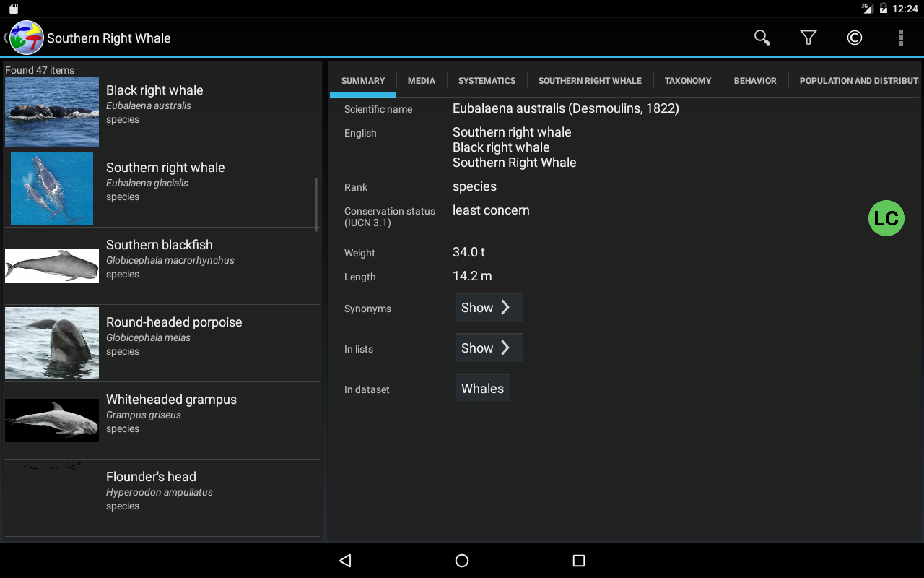The image size is (924, 578).
Task: Click the 'Found 47 items' count text
Action: pyautogui.click(x=40, y=70)
